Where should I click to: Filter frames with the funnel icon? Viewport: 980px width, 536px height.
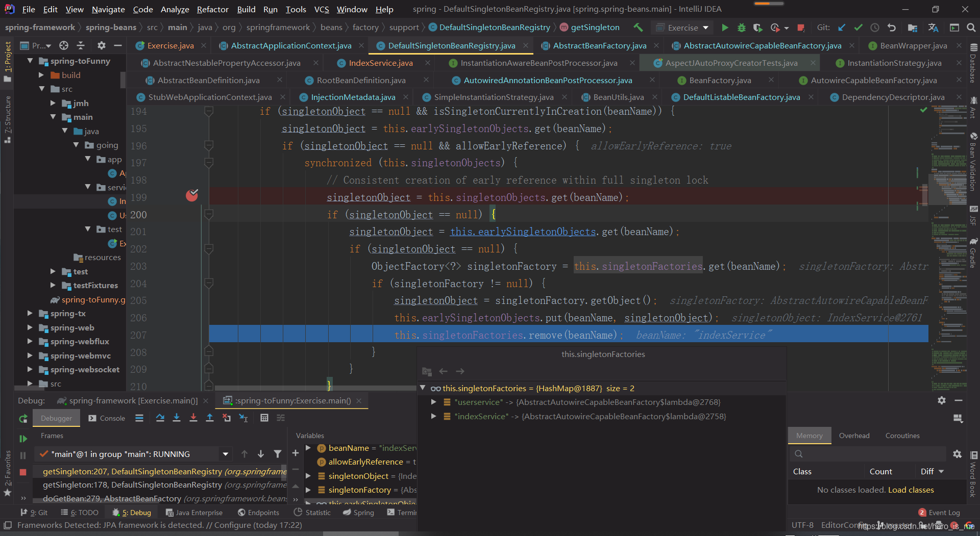277,454
